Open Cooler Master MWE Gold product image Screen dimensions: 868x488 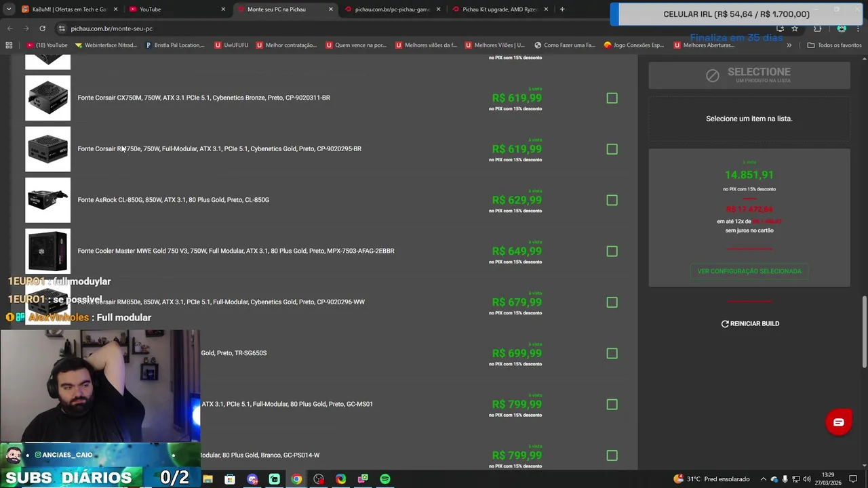point(47,251)
